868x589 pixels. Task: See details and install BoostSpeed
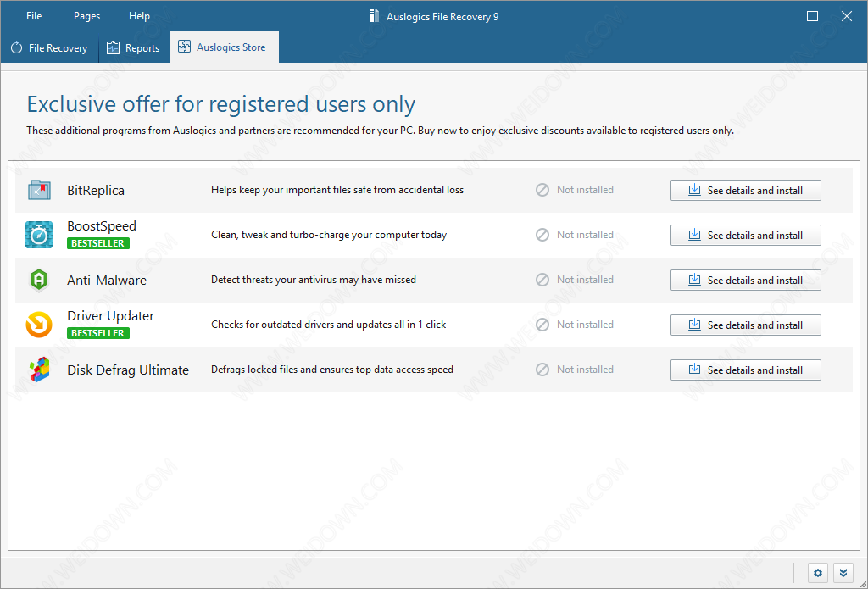746,236
